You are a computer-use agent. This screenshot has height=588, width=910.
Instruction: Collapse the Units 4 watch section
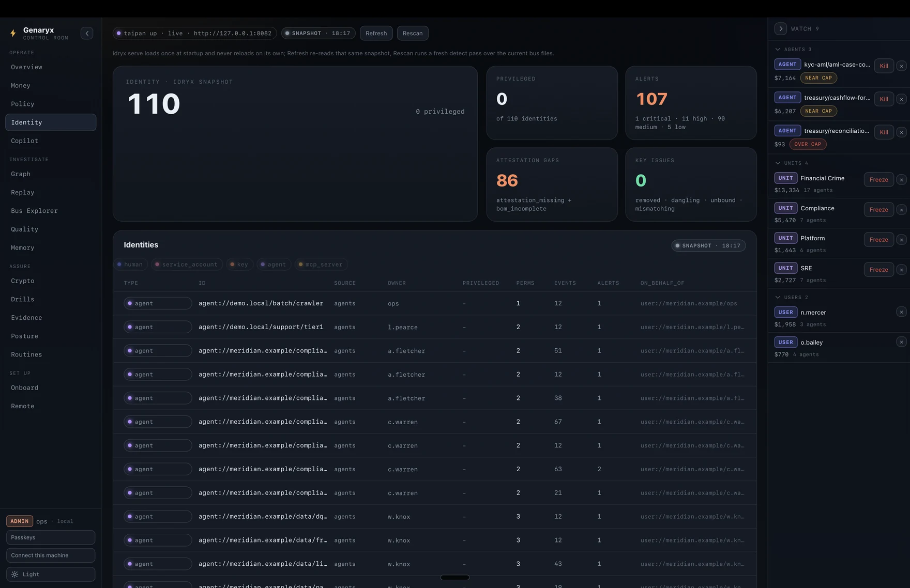point(792,163)
